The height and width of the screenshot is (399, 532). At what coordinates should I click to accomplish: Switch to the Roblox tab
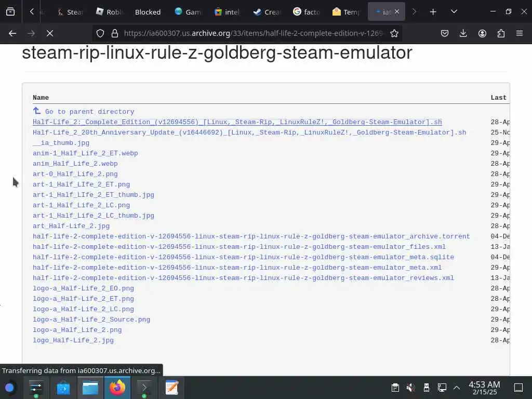(109, 12)
